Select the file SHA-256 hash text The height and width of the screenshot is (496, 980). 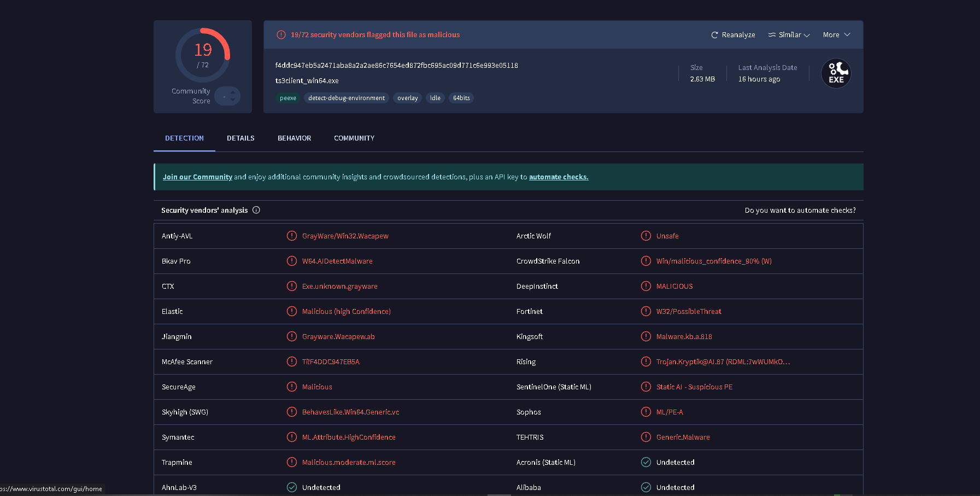tap(396, 66)
